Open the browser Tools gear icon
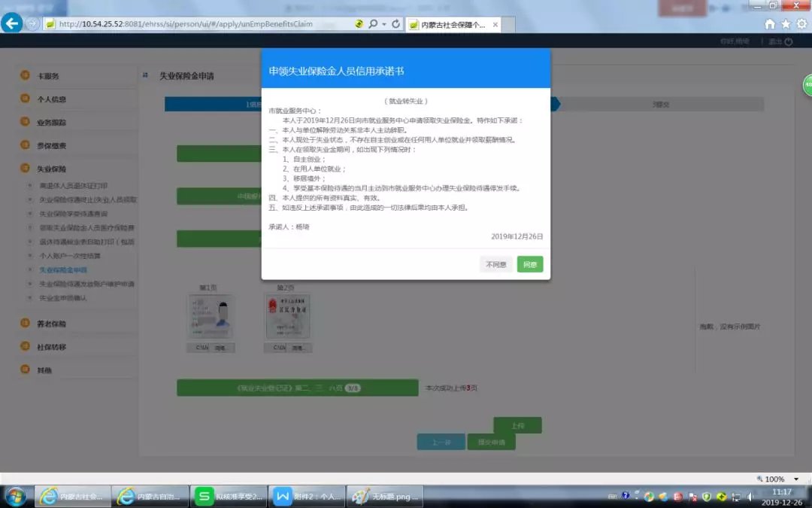The width and height of the screenshot is (812, 508). (801, 24)
